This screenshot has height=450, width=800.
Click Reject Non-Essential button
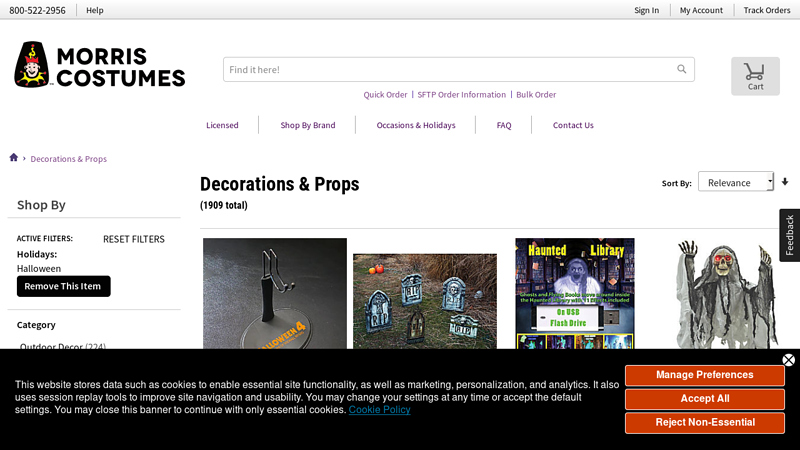[704, 422]
